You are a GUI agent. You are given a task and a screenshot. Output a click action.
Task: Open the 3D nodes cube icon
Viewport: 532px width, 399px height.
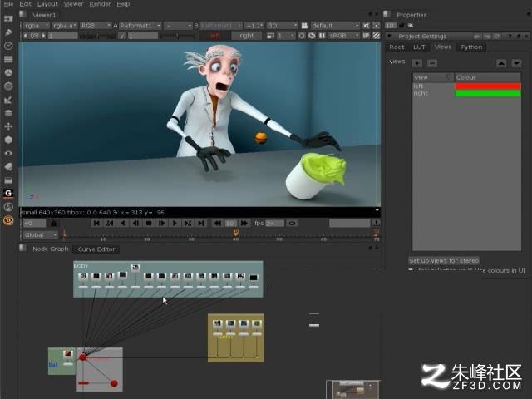tap(8, 140)
